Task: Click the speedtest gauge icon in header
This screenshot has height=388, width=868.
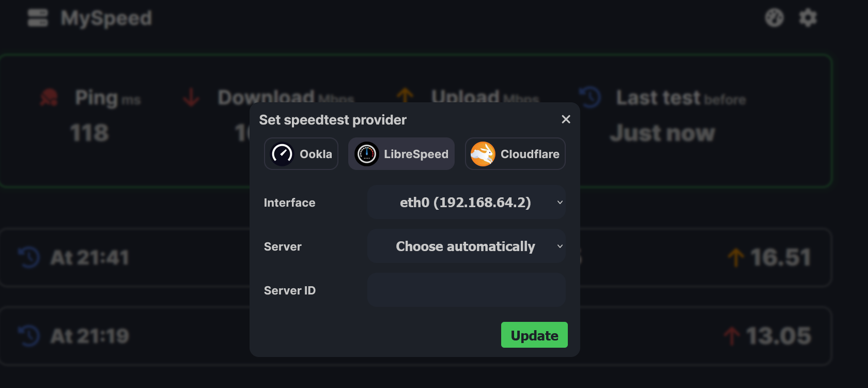Action: click(x=774, y=18)
